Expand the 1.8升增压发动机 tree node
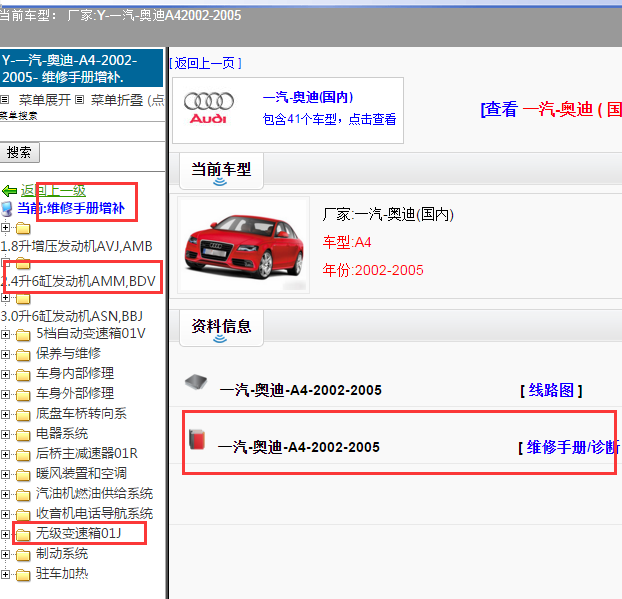The image size is (622, 599). 5,228
